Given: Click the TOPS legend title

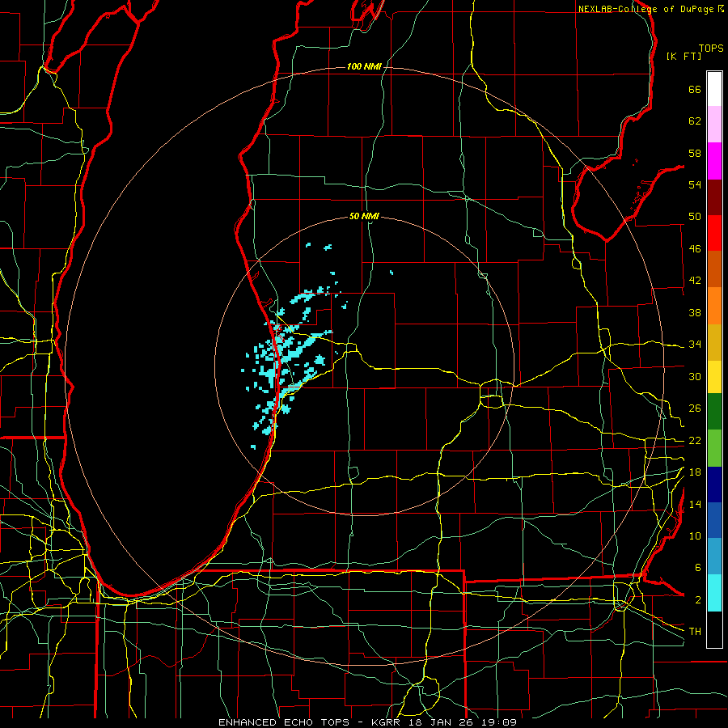Looking at the screenshot, I should coord(711,49).
